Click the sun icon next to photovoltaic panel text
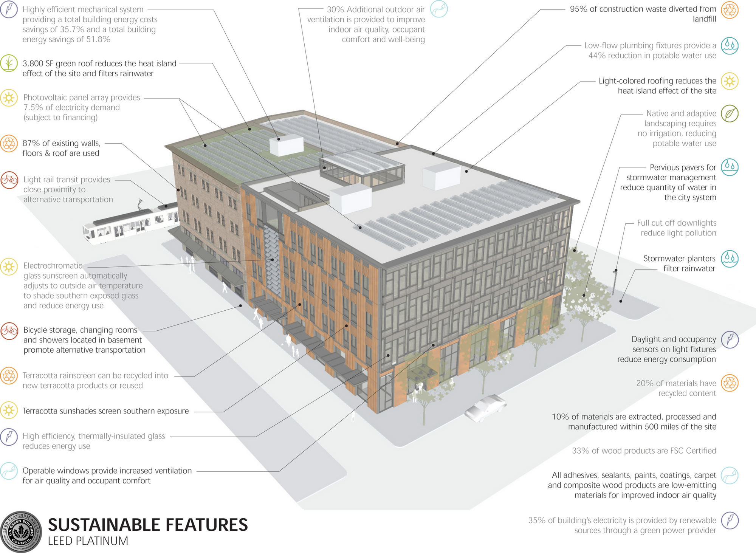The image size is (756, 553). pos(9,98)
